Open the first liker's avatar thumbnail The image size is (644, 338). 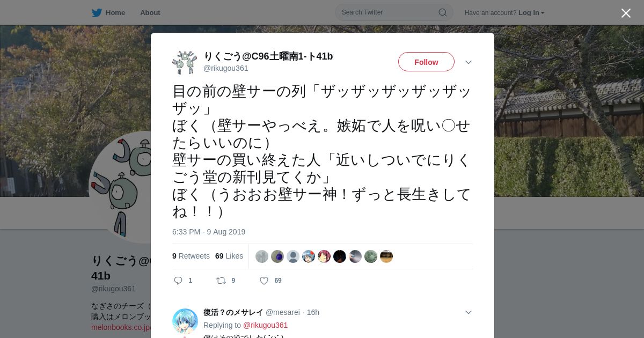coord(262,256)
